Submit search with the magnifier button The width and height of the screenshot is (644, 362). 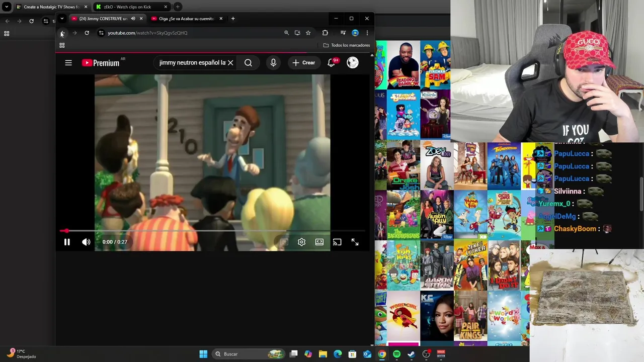pos(248,63)
